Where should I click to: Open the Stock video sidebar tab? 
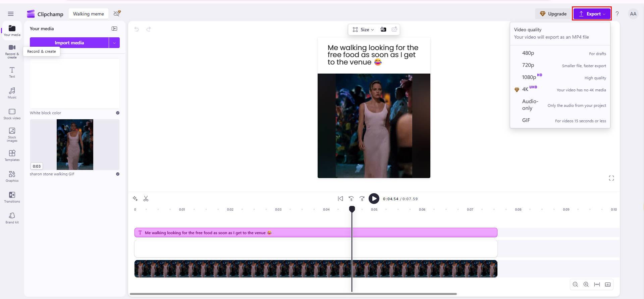point(12,114)
